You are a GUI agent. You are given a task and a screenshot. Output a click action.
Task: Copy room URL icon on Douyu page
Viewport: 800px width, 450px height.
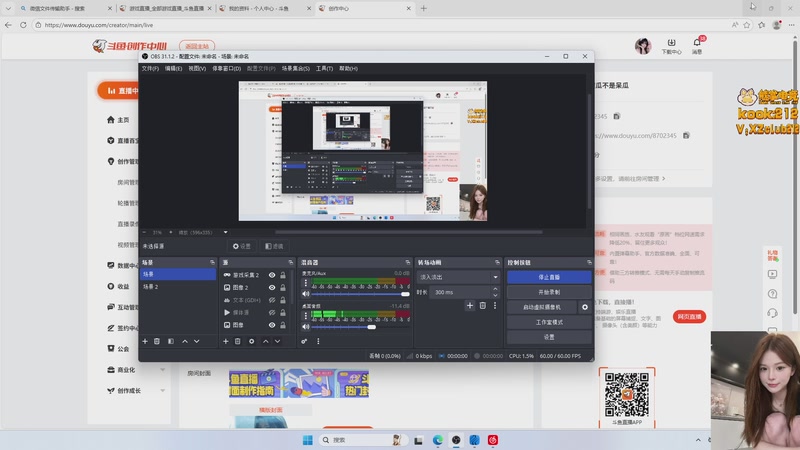click(686, 135)
